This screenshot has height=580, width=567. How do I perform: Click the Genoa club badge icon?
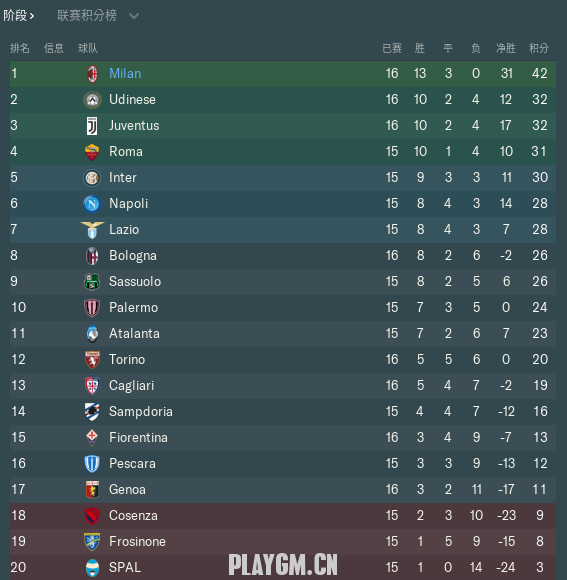92,490
